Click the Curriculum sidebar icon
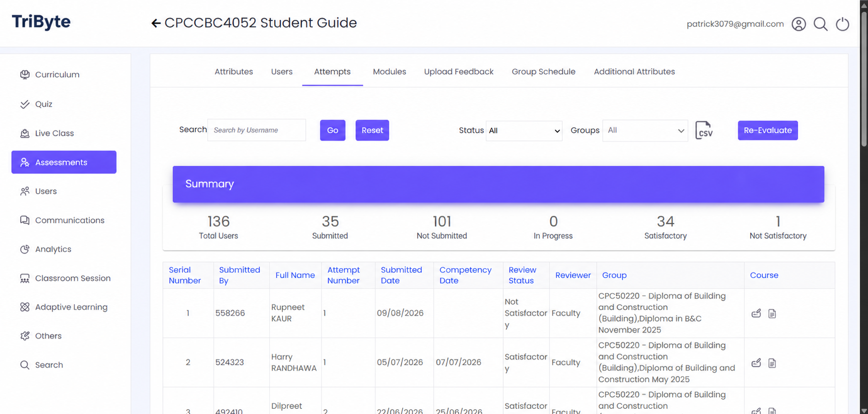Viewport: 868px width, 414px height. [x=25, y=75]
